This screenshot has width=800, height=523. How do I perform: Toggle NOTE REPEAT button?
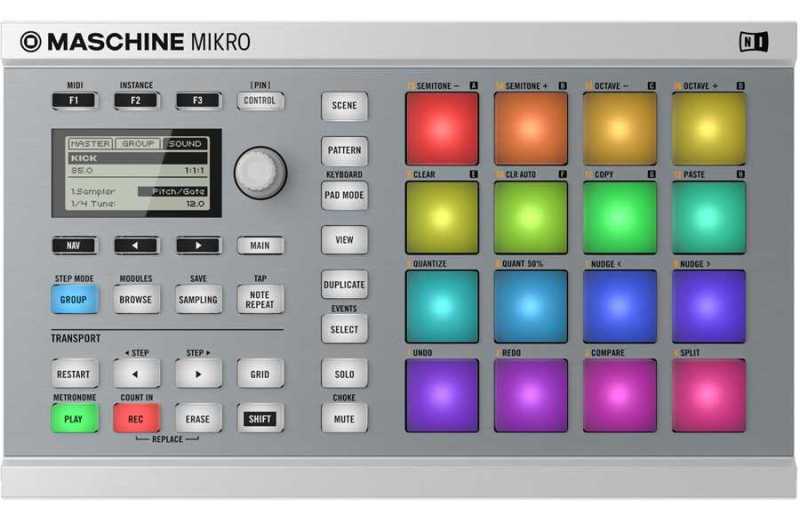(260, 300)
